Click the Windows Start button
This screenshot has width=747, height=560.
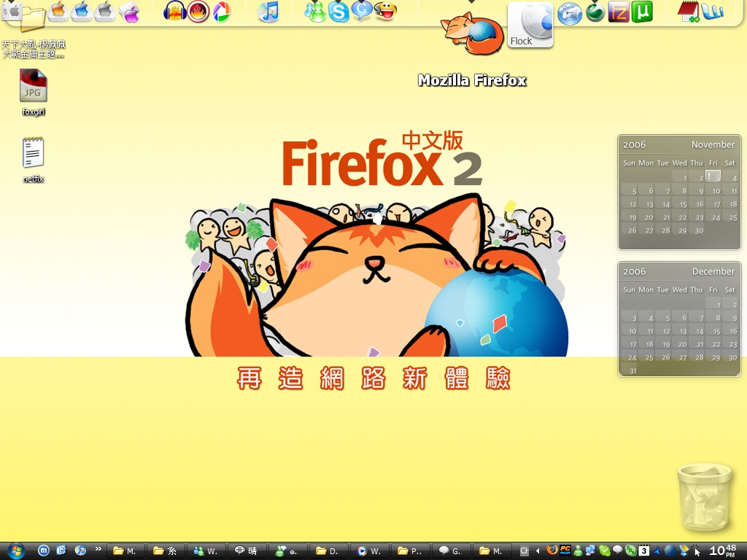pyautogui.click(x=15, y=551)
